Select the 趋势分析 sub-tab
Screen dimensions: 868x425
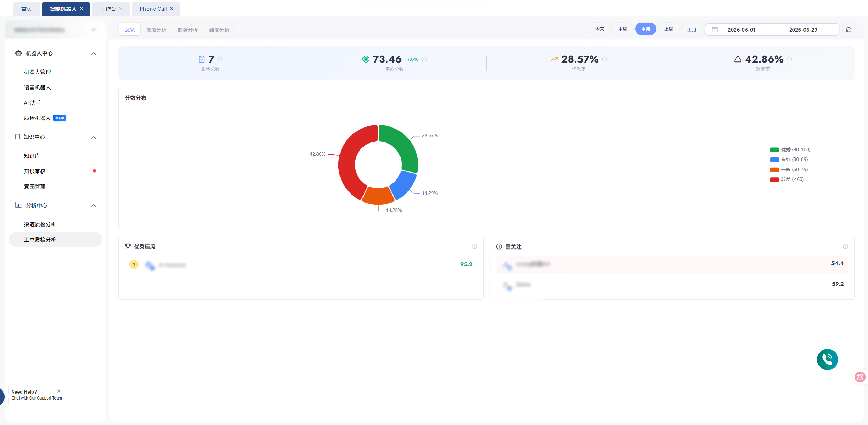click(x=188, y=30)
